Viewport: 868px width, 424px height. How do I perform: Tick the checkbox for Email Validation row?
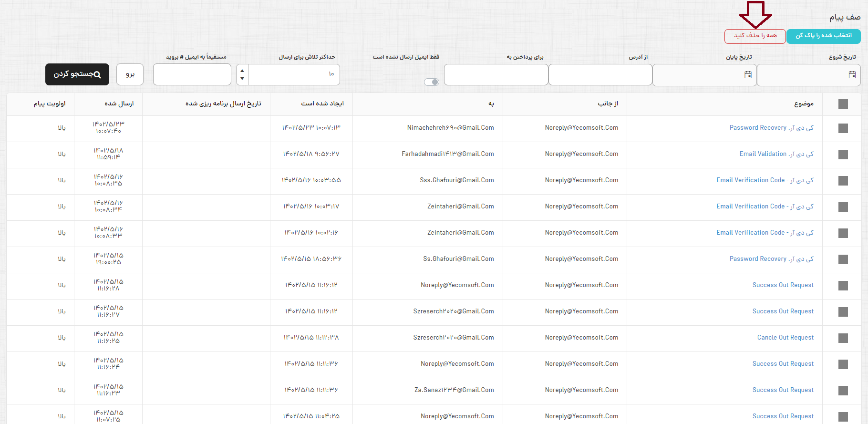843,155
